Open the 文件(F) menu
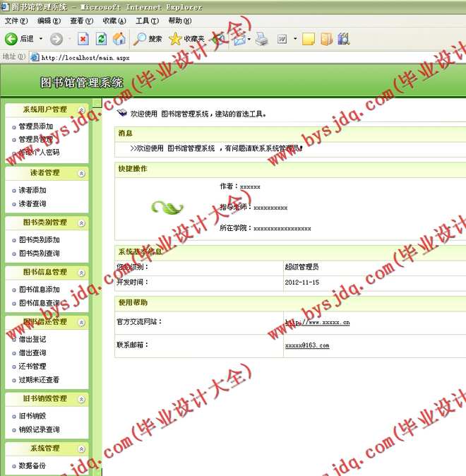Image resolution: width=466 pixels, height=476 pixels. pyautogui.click(x=16, y=21)
